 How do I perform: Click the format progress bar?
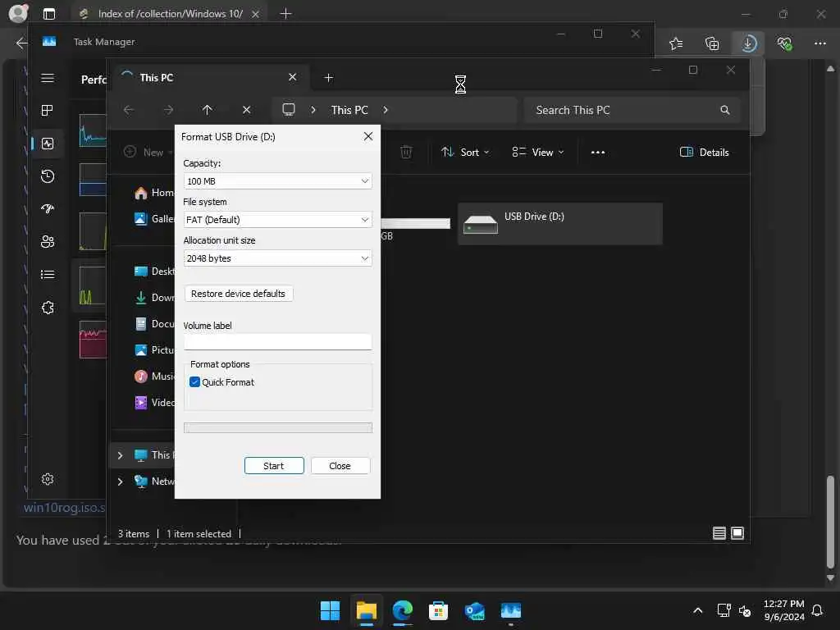coord(277,427)
